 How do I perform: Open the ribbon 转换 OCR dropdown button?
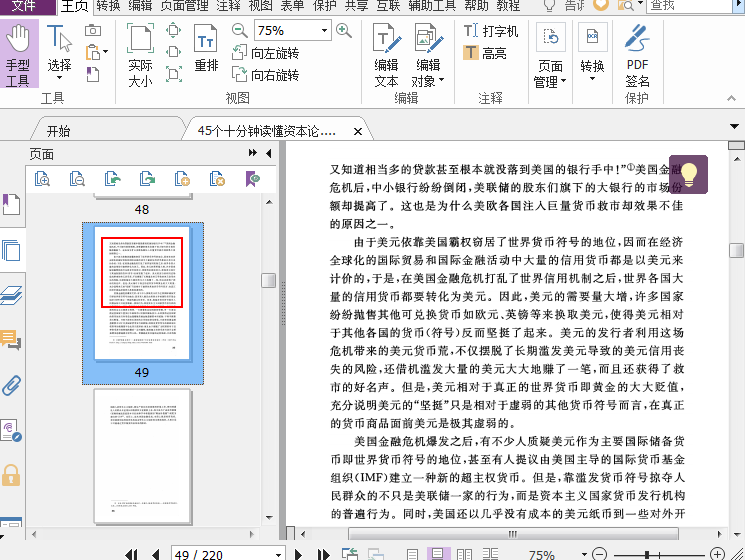pos(592,53)
